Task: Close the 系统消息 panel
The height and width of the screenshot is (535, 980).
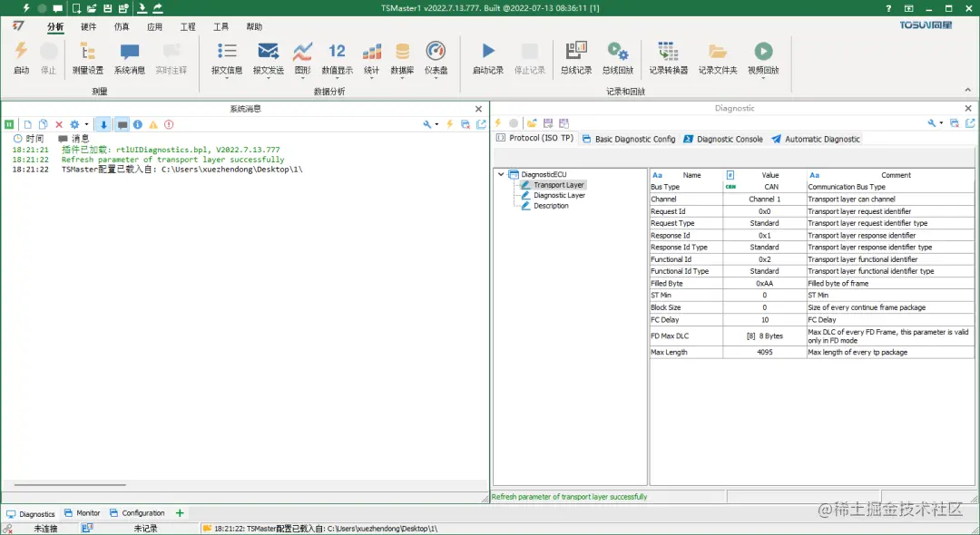Action: click(x=479, y=109)
